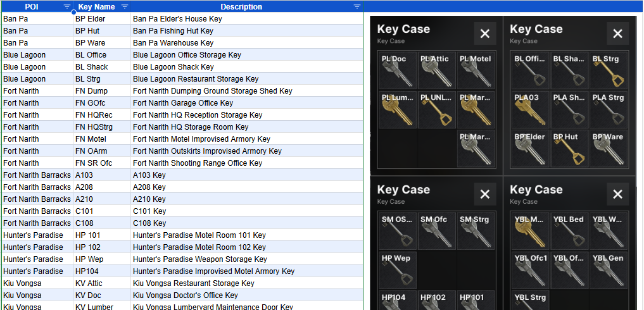
Task: Choose the YBL W... key icon
Action: point(609,231)
